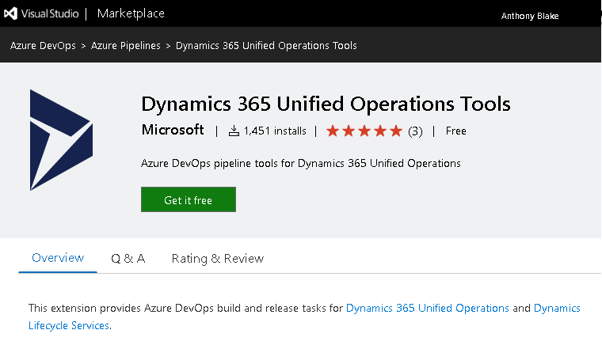The image size is (602, 364).
Task: Open the Microsoft publisher link
Action: [173, 130]
